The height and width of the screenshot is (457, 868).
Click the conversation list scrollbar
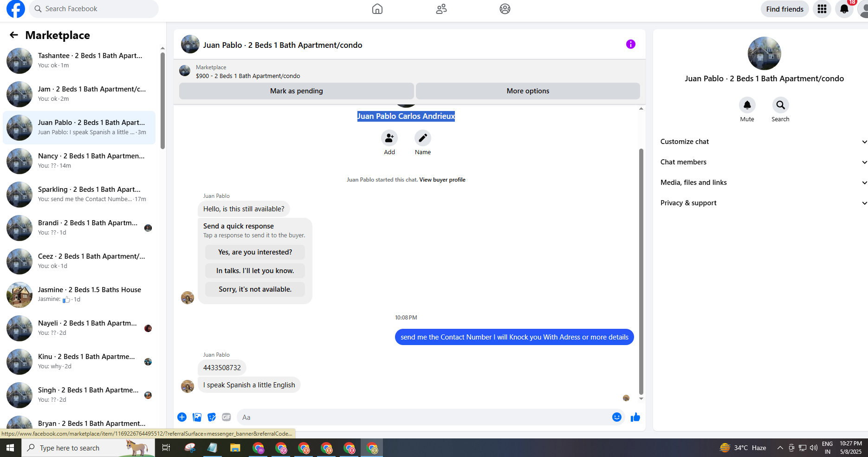[162, 100]
